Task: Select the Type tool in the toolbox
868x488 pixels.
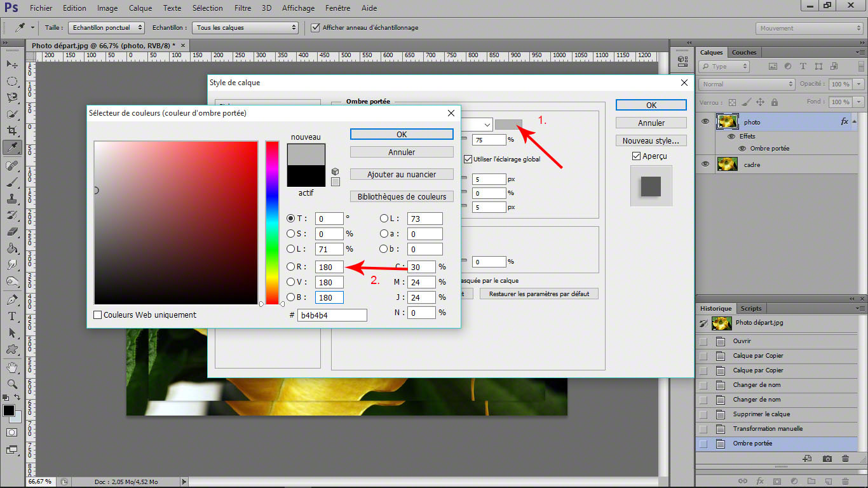Action: click(12, 316)
